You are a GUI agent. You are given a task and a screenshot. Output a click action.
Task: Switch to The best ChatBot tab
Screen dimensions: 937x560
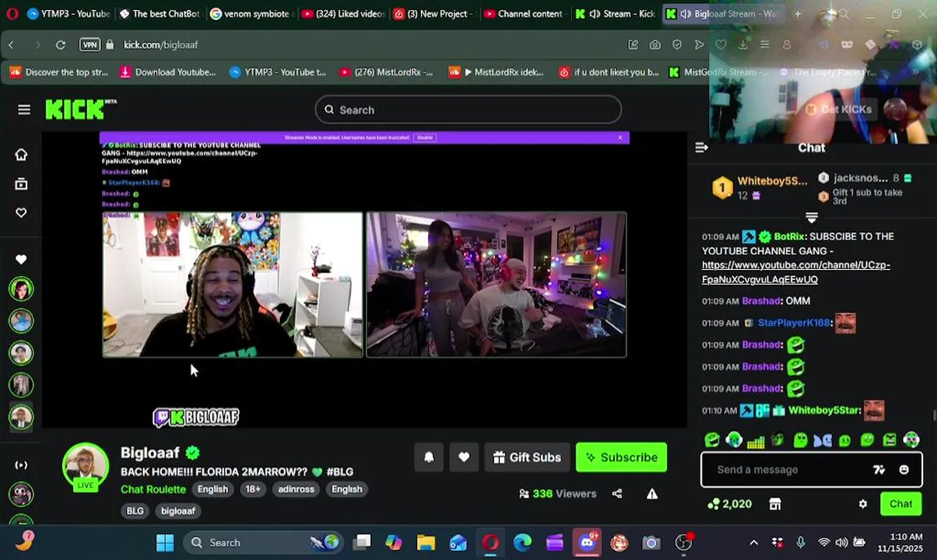(x=160, y=14)
